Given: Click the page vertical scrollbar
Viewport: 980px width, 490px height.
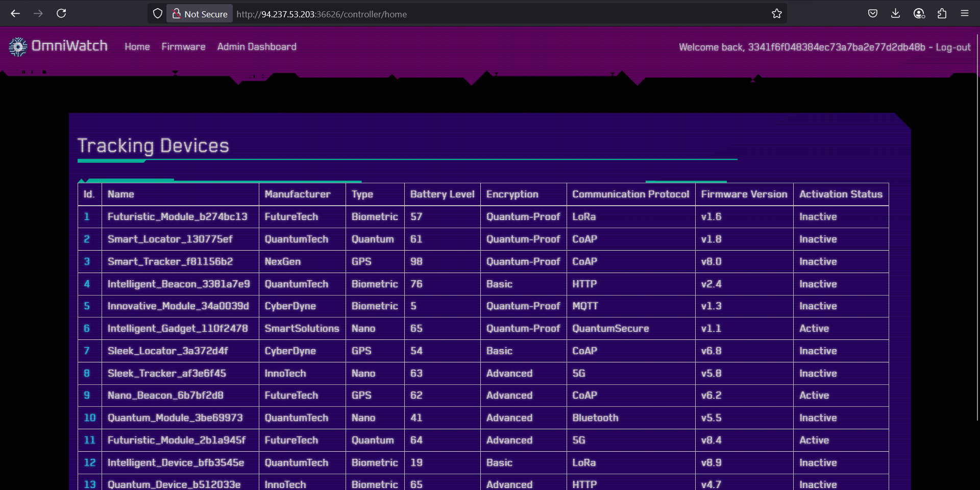Looking at the screenshot, I should point(977,230).
